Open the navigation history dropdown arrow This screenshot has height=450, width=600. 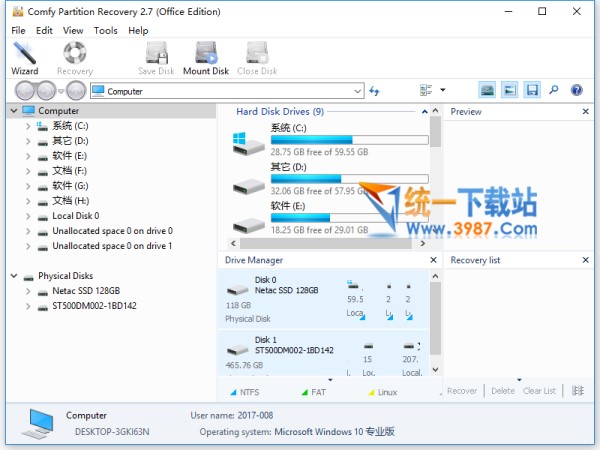click(x=61, y=91)
